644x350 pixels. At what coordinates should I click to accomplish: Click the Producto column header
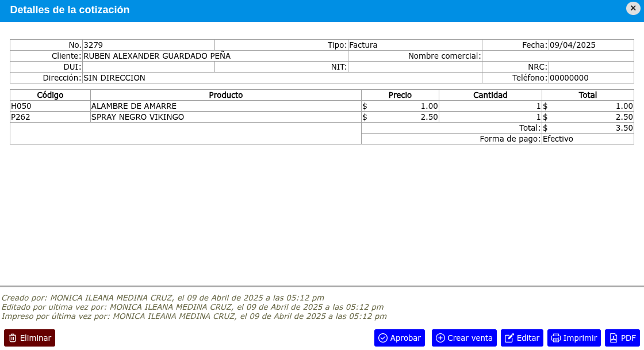point(226,95)
